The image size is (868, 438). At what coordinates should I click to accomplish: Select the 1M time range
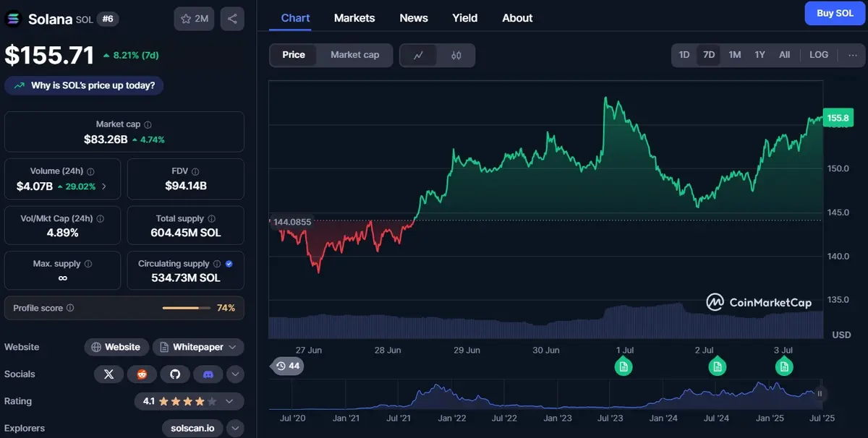tap(734, 55)
